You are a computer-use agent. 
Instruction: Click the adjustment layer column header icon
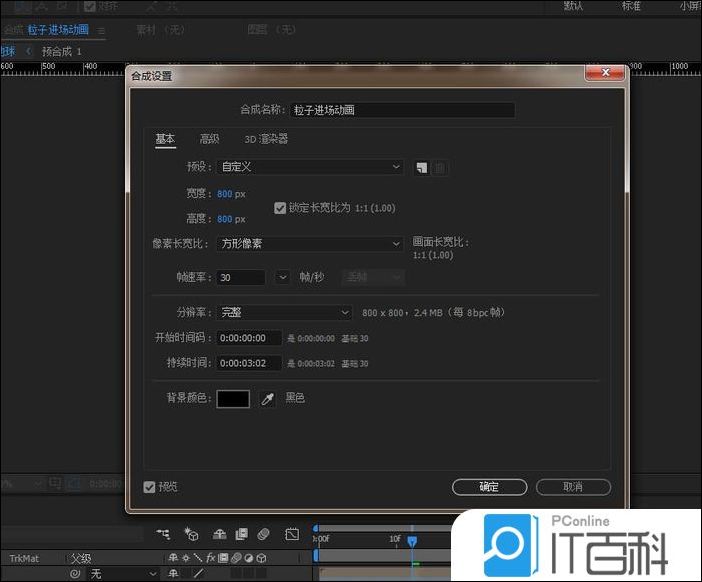tap(248, 558)
